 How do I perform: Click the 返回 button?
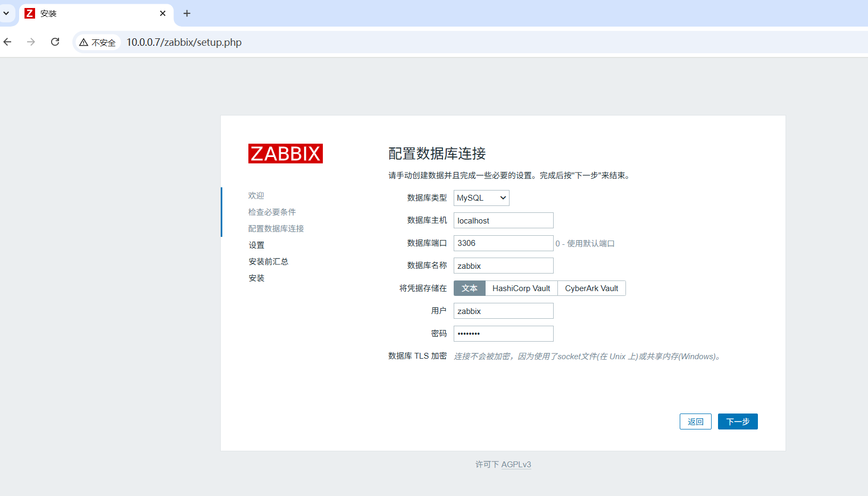click(x=696, y=421)
